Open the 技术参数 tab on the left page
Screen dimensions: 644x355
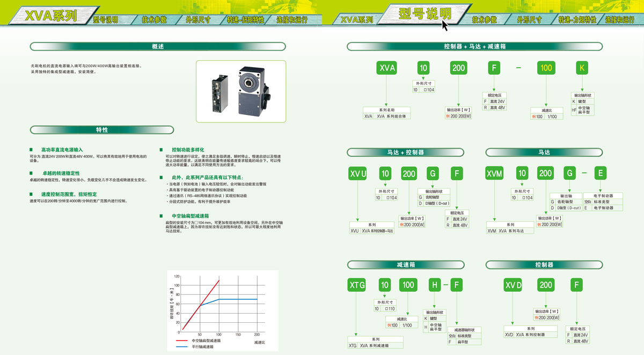154,20
